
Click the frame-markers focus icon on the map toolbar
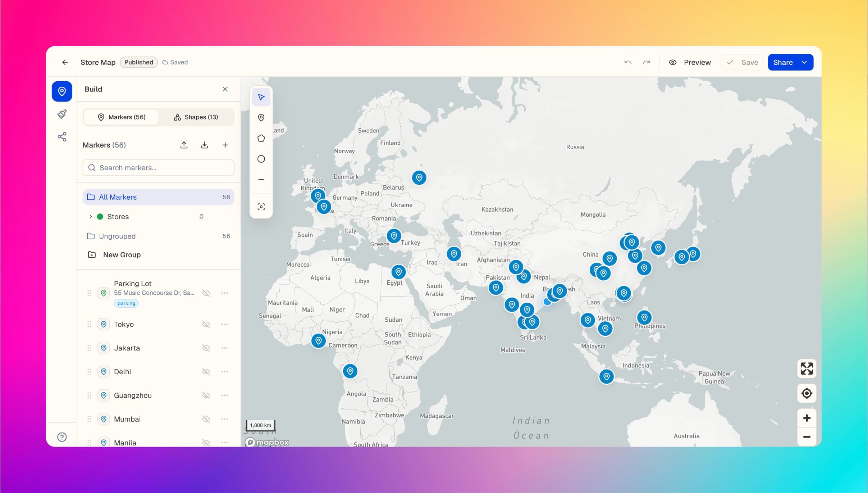coord(261,207)
